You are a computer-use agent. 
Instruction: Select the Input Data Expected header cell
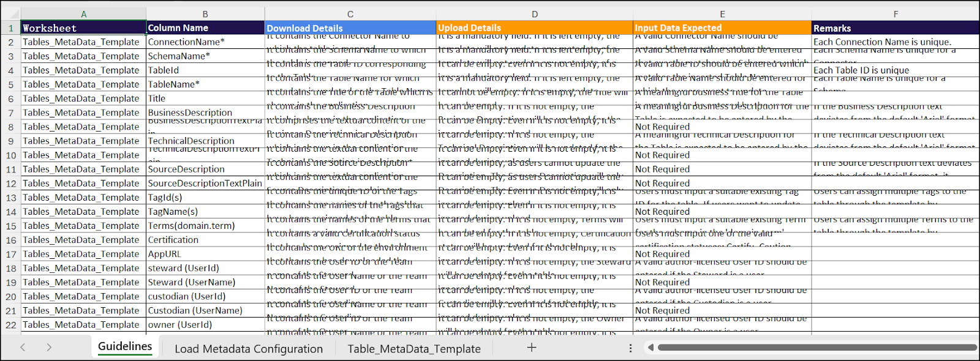(722, 28)
